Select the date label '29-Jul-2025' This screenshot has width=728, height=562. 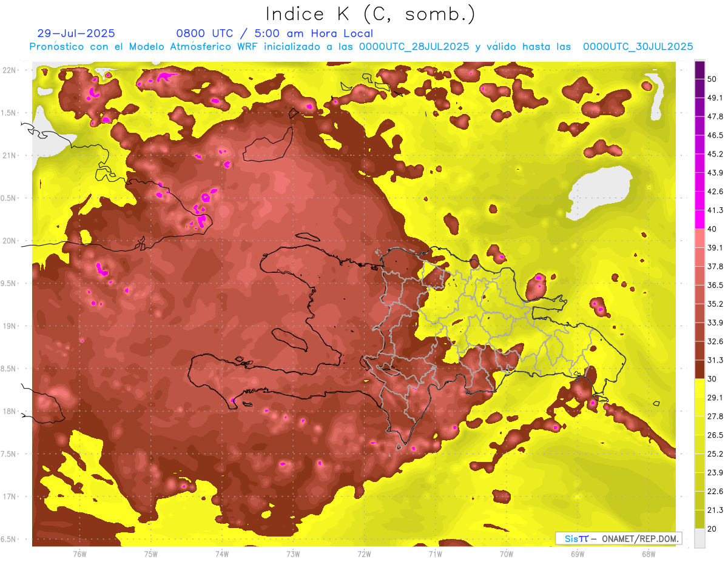coord(76,33)
